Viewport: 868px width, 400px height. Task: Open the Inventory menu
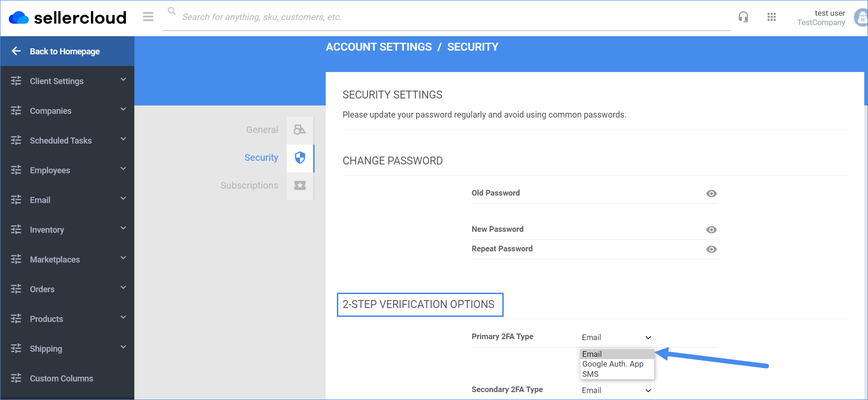pyautogui.click(x=67, y=230)
